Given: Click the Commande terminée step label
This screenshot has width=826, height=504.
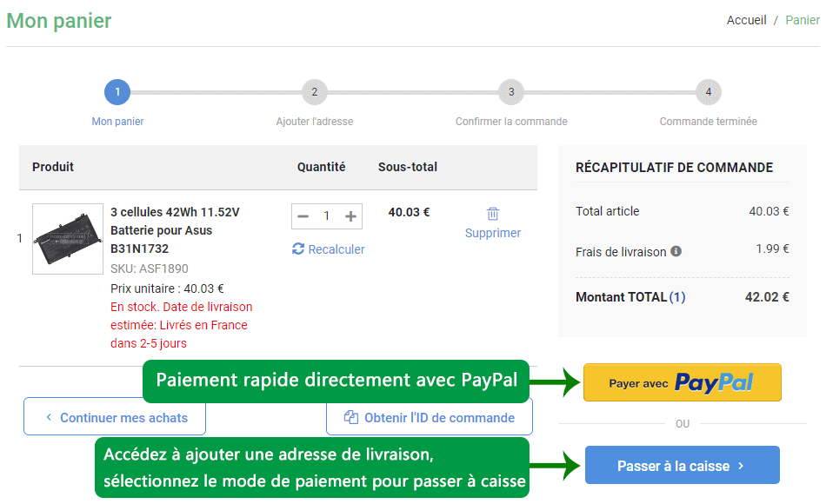Looking at the screenshot, I should coord(709,122).
